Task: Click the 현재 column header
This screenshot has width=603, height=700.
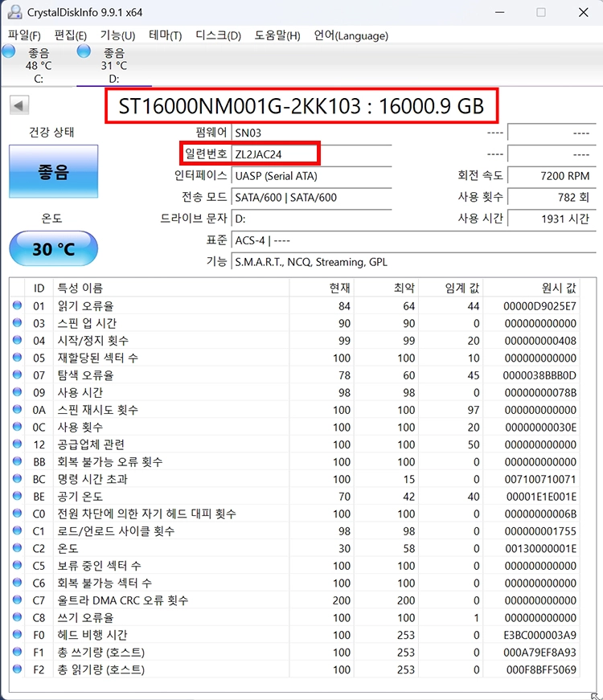Action: [322, 288]
